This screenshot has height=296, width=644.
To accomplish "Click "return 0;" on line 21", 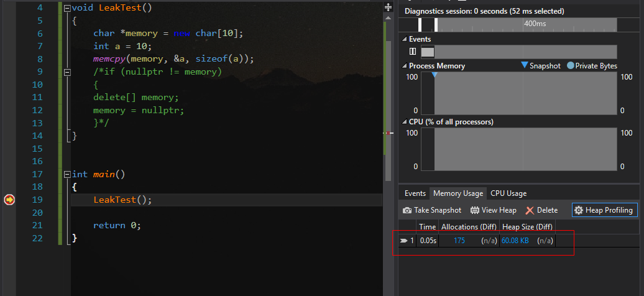I will [x=117, y=225].
